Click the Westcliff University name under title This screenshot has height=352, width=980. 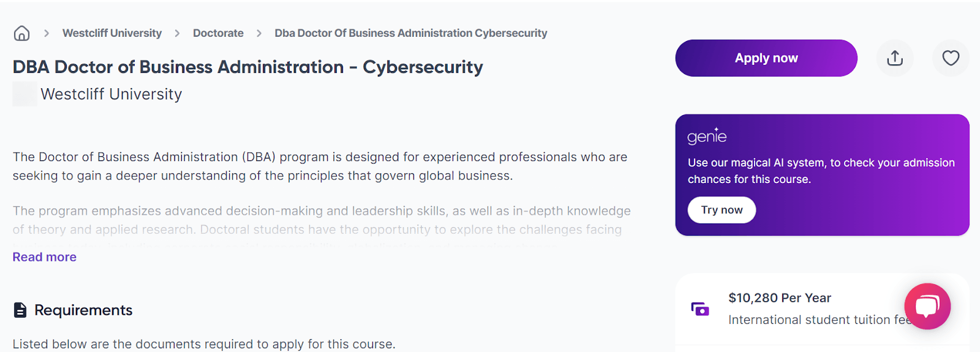111,94
